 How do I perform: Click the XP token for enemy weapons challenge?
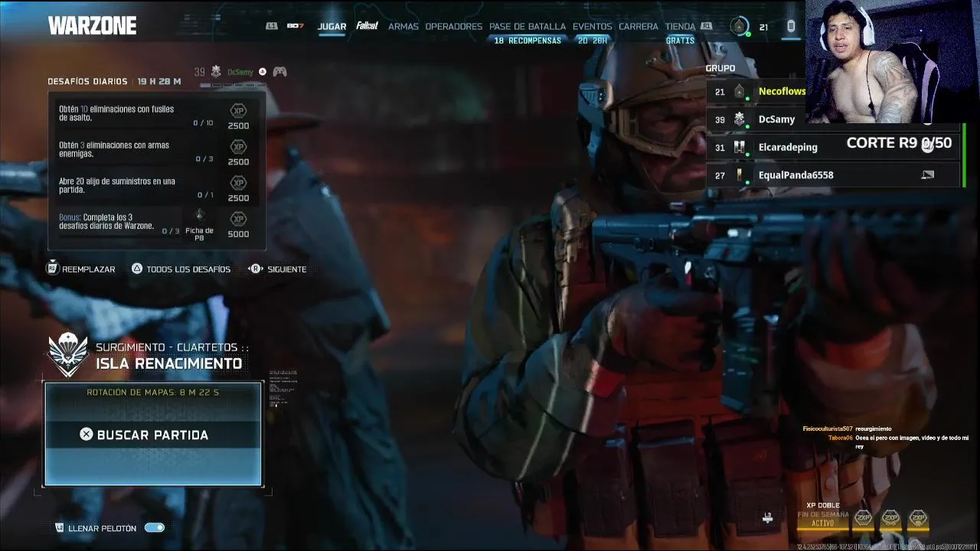(x=238, y=147)
